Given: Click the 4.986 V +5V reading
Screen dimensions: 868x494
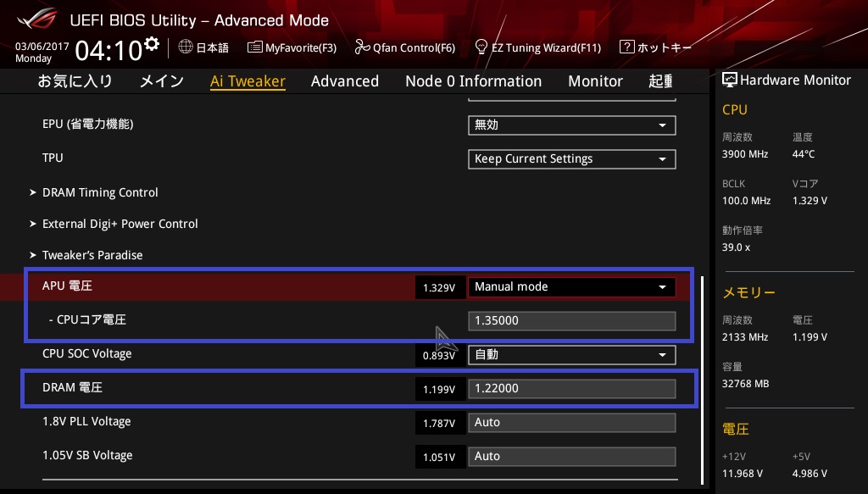Looking at the screenshot, I should tap(810, 474).
